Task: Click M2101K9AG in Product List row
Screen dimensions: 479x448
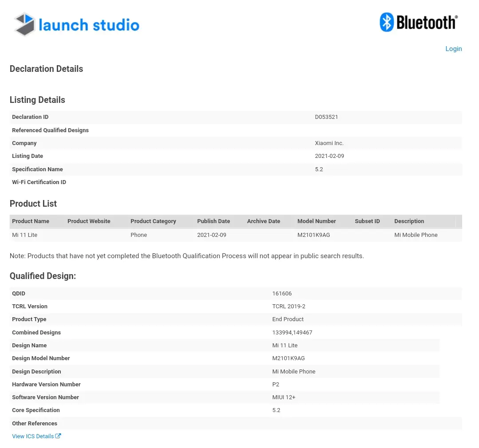Action: (314, 235)
